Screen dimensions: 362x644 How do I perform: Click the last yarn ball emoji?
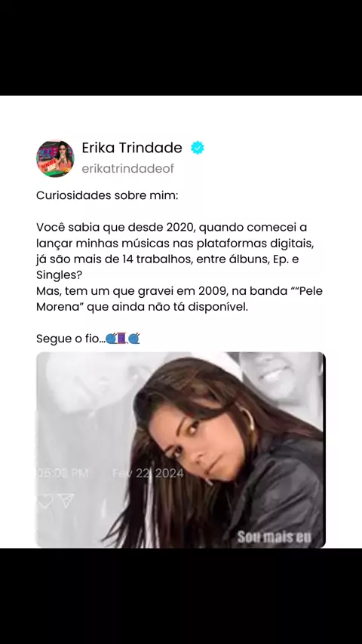tap(134, 339)
